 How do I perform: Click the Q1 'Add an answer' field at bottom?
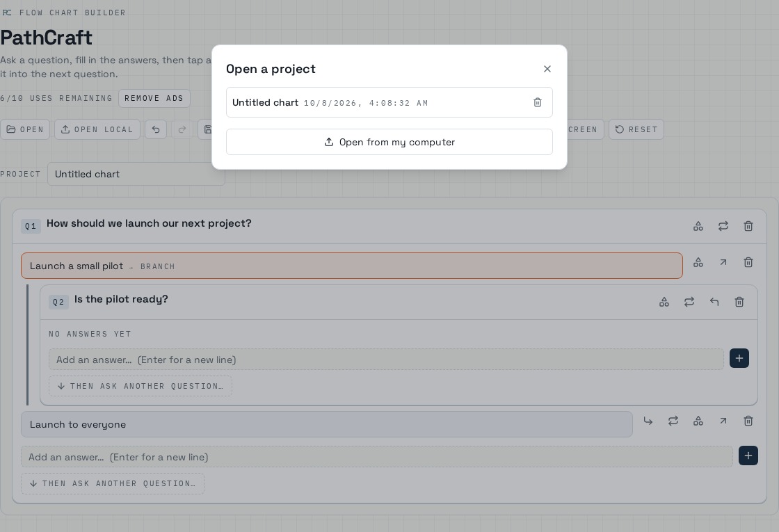point(376,456)
